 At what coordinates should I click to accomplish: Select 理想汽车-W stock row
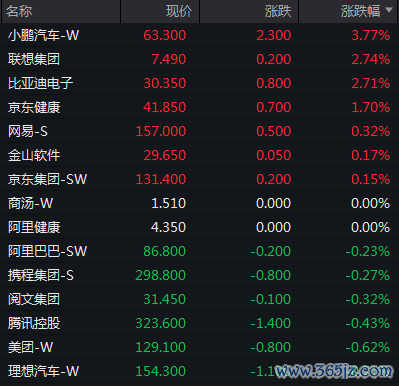point(199,371)
